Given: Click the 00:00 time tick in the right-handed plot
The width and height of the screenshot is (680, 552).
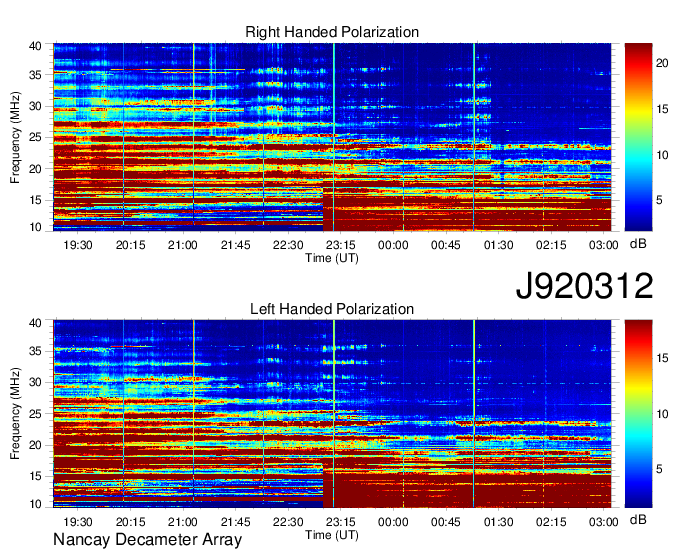Looking at the screenshot, I should [393, 245].
